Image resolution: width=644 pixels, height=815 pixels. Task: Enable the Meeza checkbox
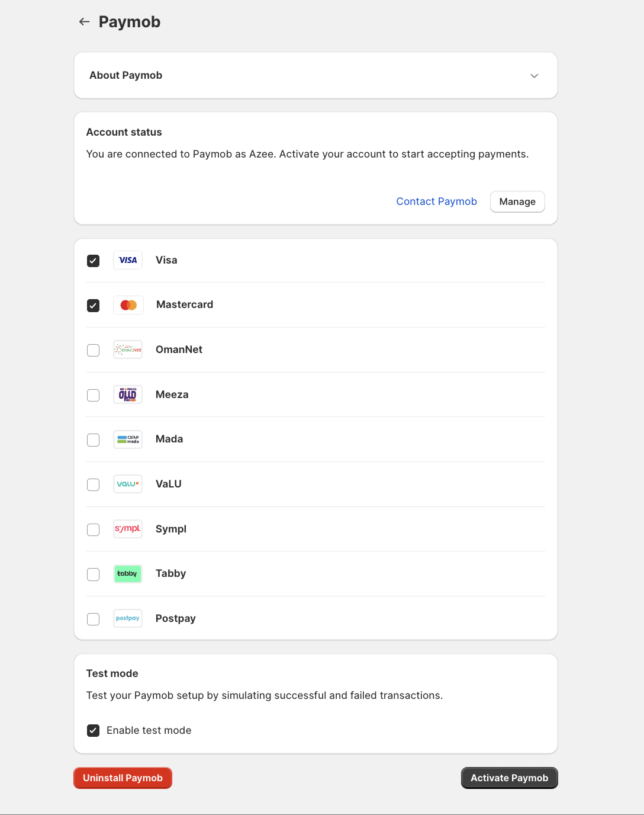pyautogui.click(x=94, y=395)
